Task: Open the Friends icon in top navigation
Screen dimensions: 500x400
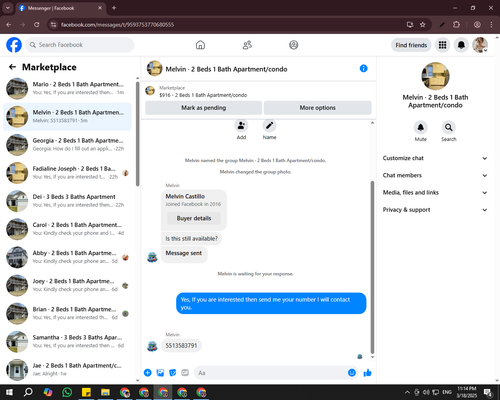Action: click(x=247, y=45)
